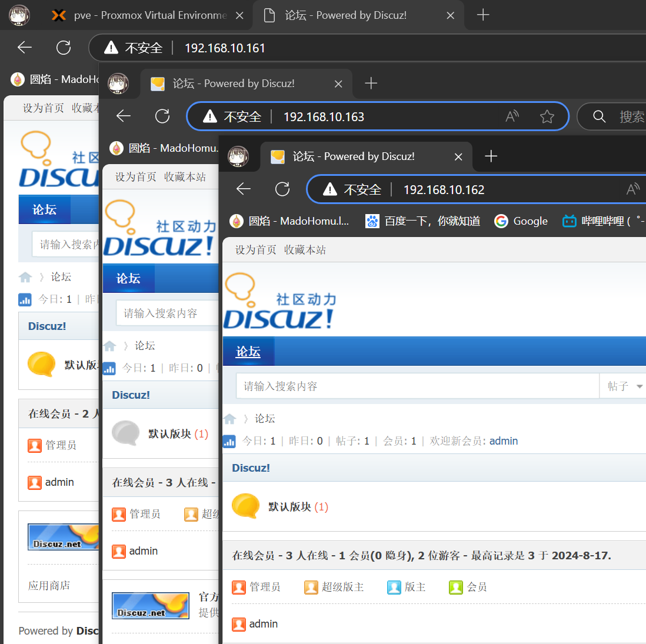Open 哔哩哔哩 bookmark in front window
Screen dimensions: 646x644
point(603,221)
